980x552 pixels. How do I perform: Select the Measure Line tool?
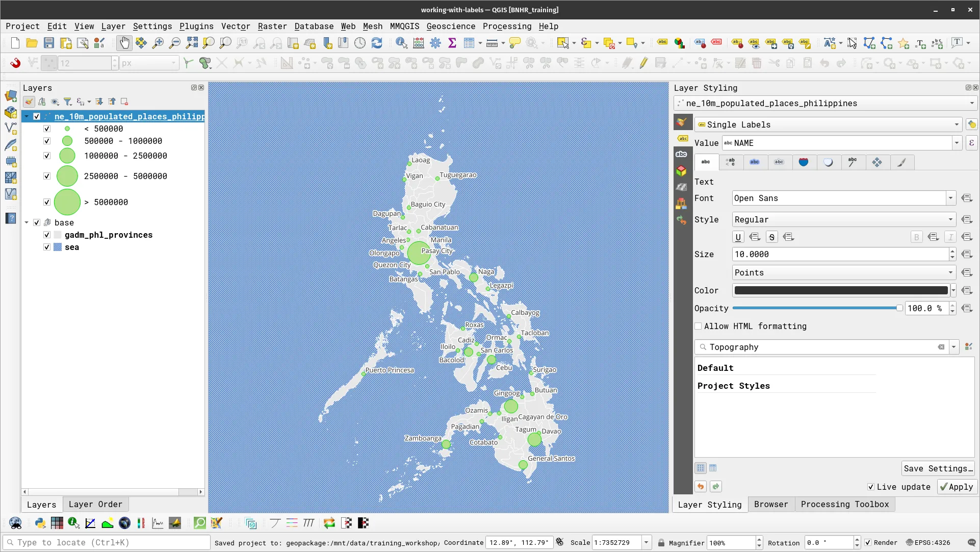(x=491, y=43)
